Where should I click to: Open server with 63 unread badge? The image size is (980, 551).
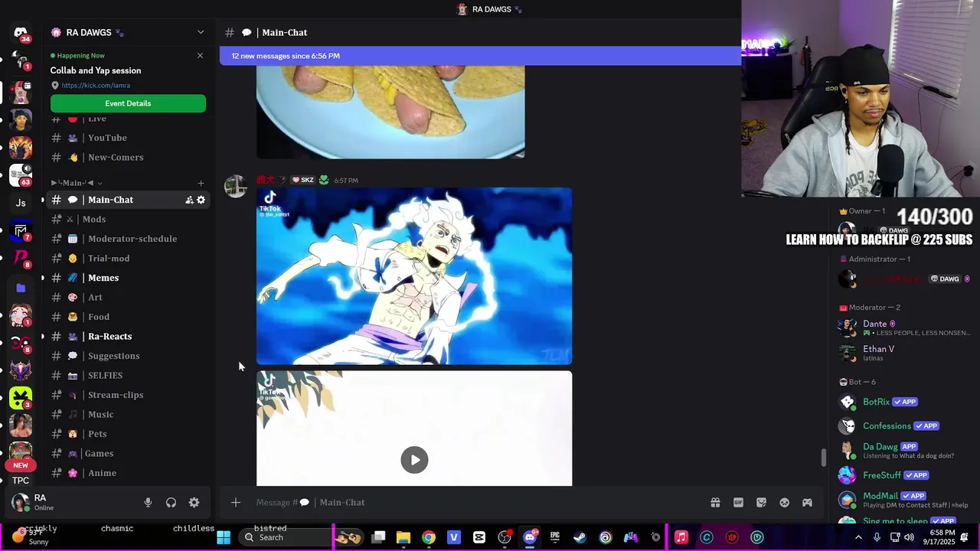(21, 174)
